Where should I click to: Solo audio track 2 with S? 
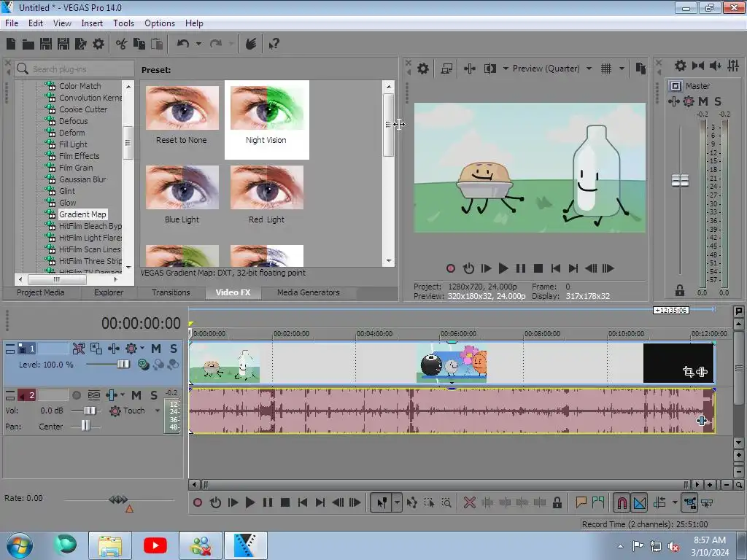point(154,395)
